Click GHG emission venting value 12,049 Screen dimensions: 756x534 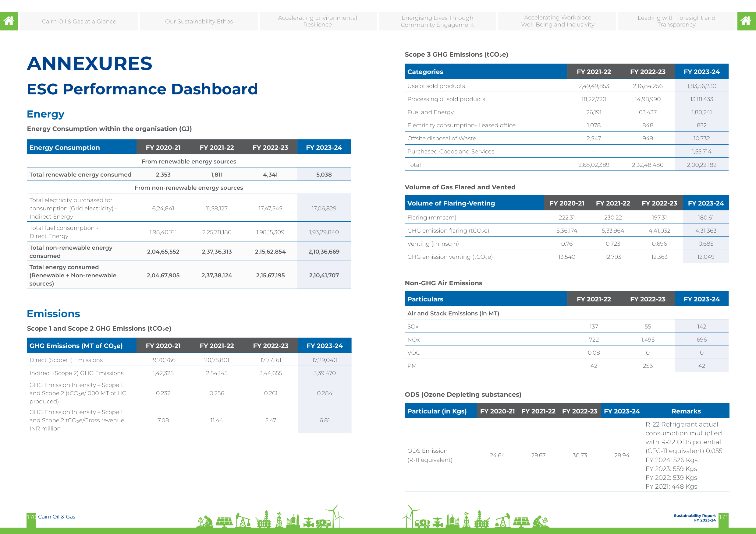click(x=706, y=257)
